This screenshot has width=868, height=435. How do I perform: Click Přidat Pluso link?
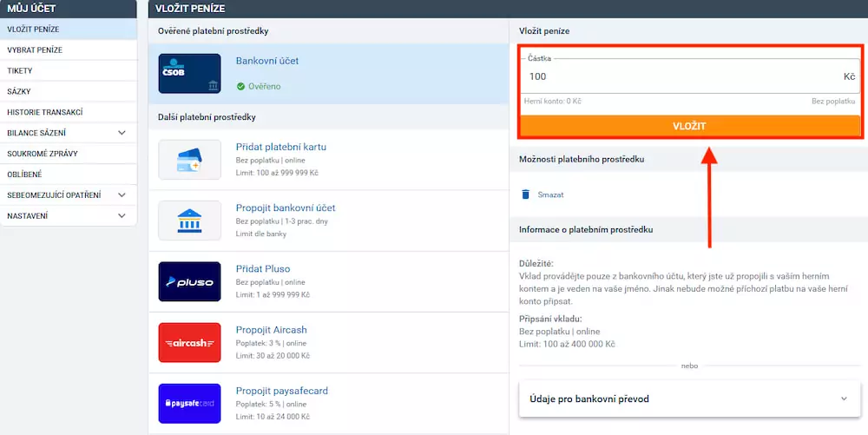point(263,269)
